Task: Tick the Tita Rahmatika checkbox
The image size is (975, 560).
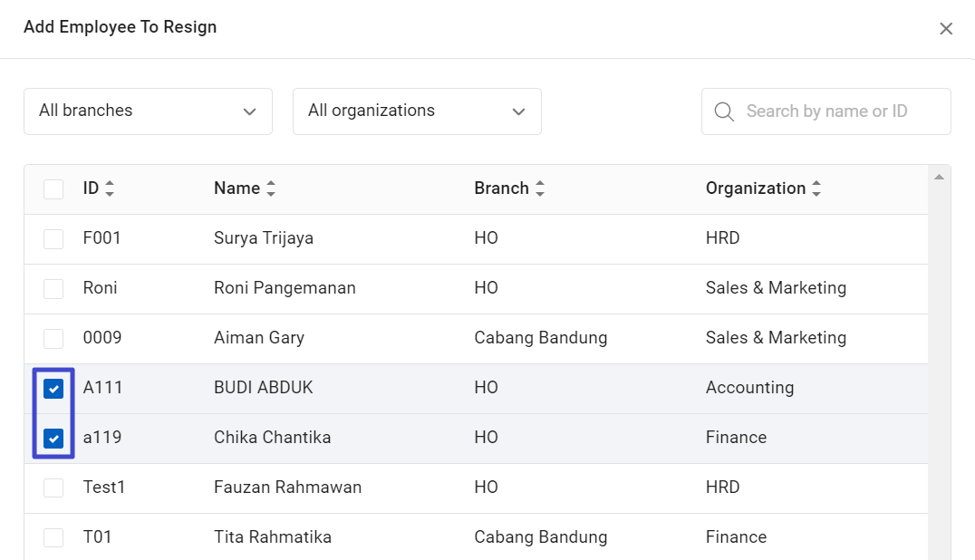Action: tap(53, 537)
